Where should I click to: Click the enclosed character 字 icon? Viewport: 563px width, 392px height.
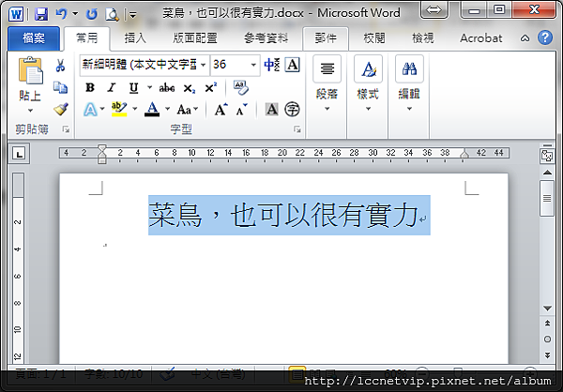(292, 109)
